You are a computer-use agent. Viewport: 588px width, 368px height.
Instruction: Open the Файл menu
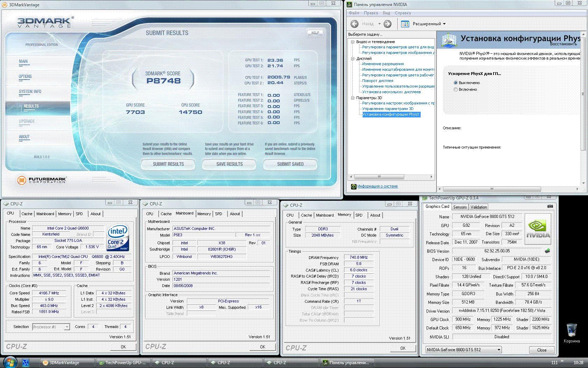(354, 13)
